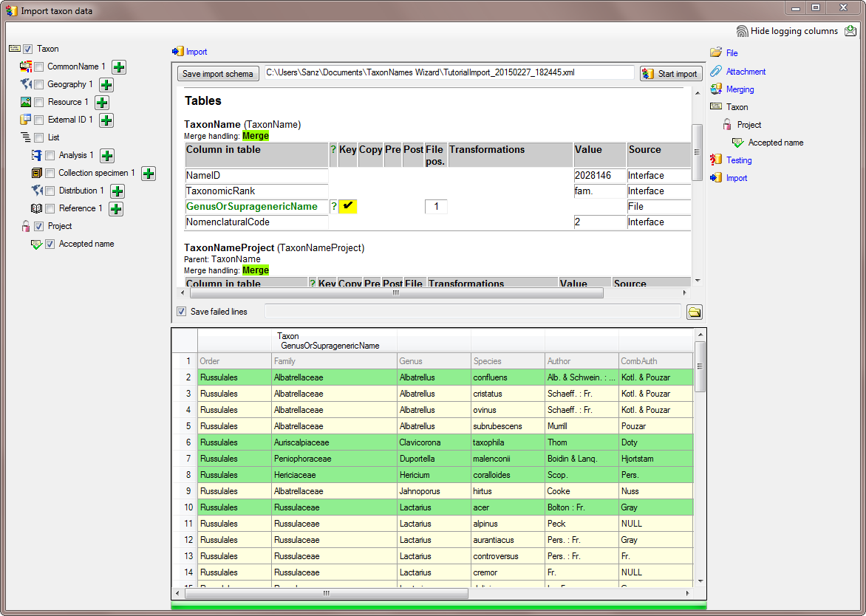866x616 pixels.
Task: Click the plus icon next to External ID
Action: tap(106, 120)
